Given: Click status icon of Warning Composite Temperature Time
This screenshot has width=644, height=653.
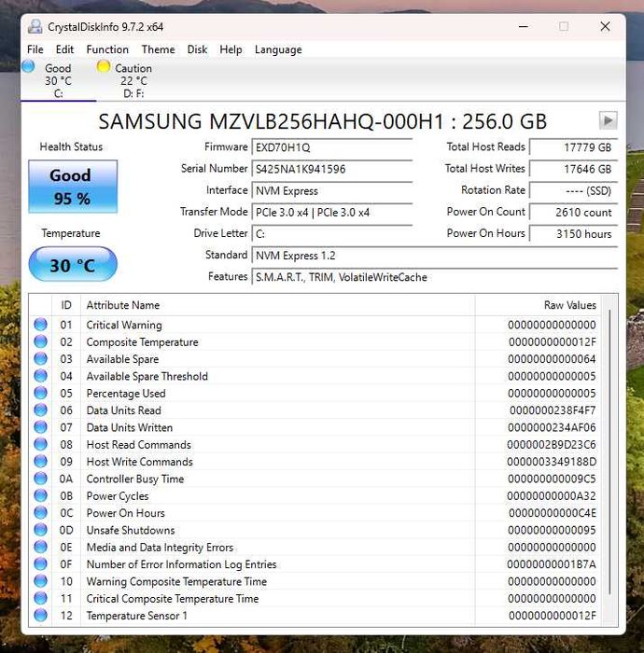Looking at the screenshot, I should tap(40, 581).
